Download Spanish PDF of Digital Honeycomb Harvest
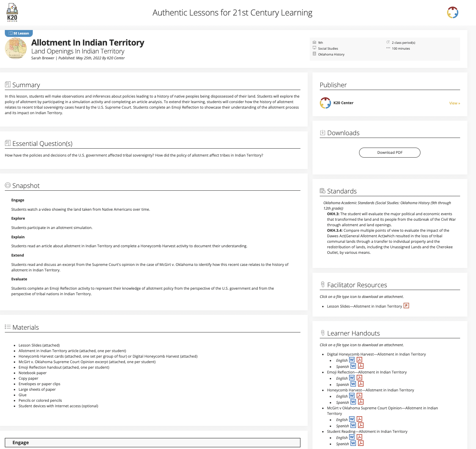The image size is (476, 449). pyautogui.click(x=361, y=366)
